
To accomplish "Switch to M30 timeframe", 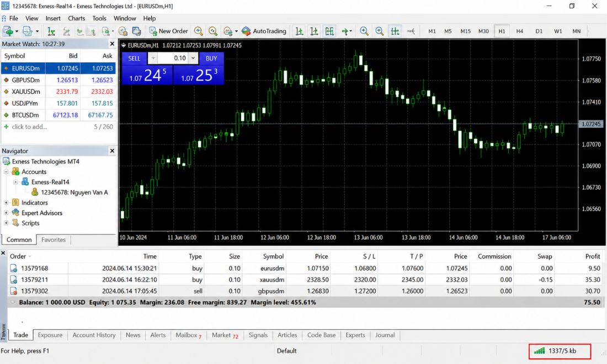I will (x=483, y=31).
